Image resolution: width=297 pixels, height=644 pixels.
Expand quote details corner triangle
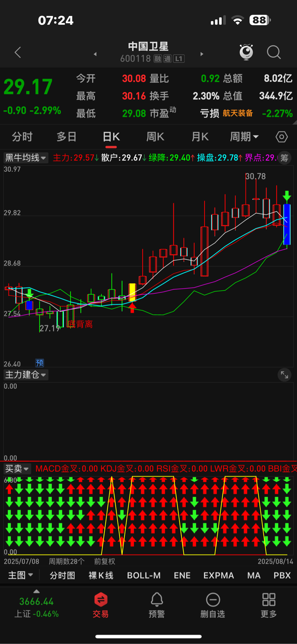tap(295, 122)
